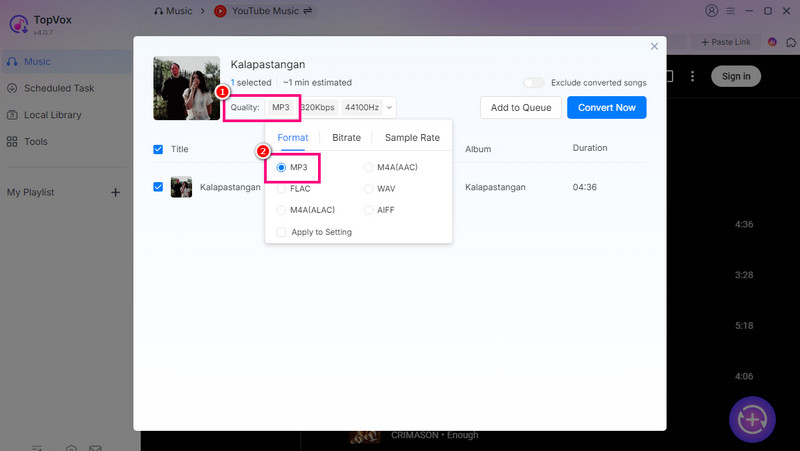
Task: Click Convert Now button
Action: click(607, 108)
